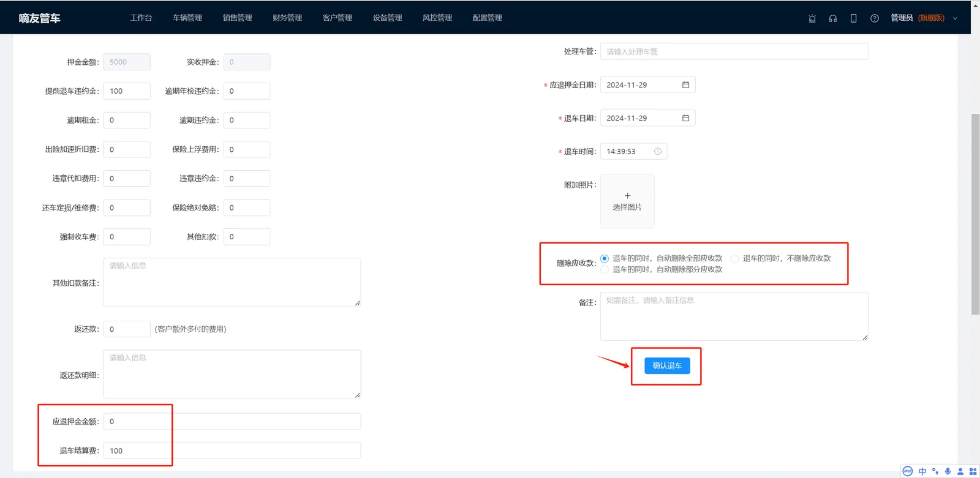This screenshot has height=478, width=980.
Task: Toggle punctuation mode in IME bar
Action: 935,471
